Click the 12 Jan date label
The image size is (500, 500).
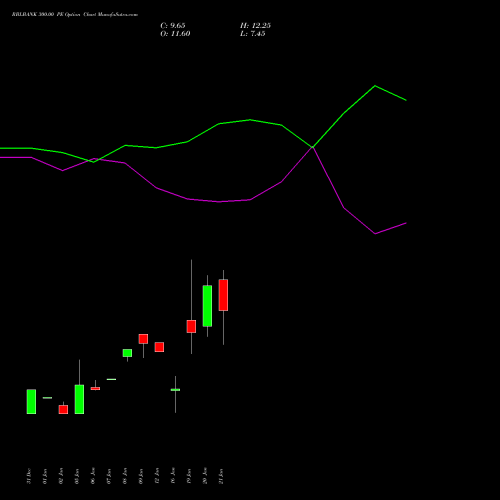coord(157,476)
